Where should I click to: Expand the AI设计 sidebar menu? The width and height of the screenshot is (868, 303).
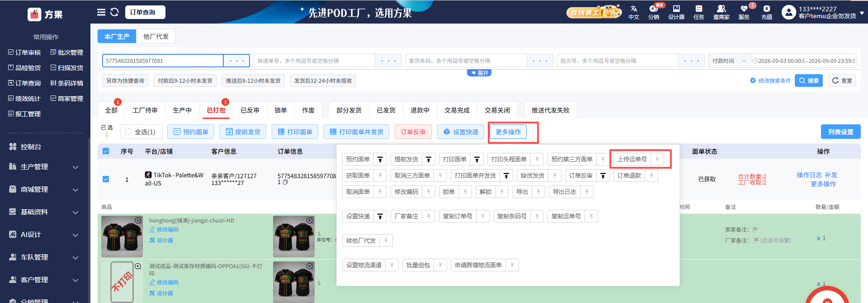[44, 235]
